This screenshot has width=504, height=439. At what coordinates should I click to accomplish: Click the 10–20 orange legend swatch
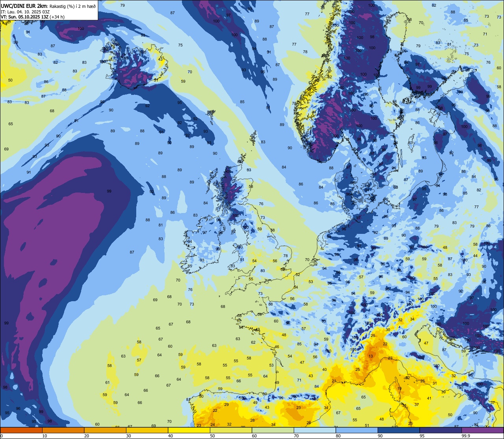pyautogui.click(x=63, y=430)
